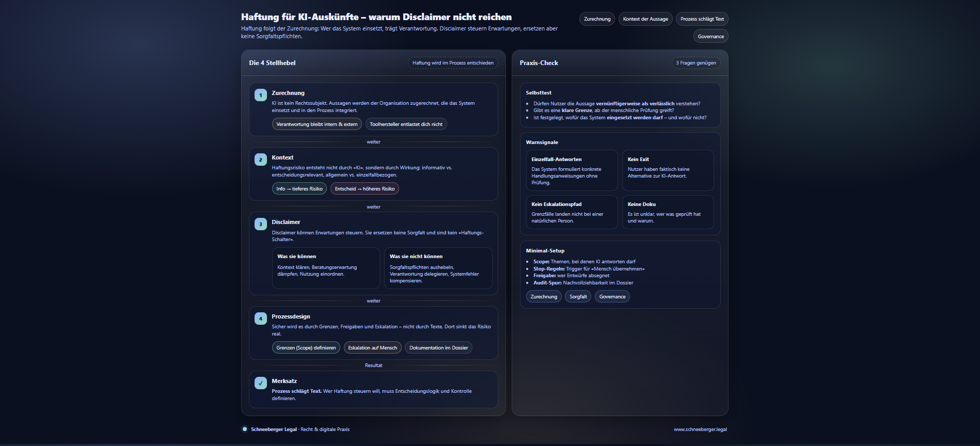
Task: Open the www.schneeberger.legal link in the footer
Action: click(700, 429)
